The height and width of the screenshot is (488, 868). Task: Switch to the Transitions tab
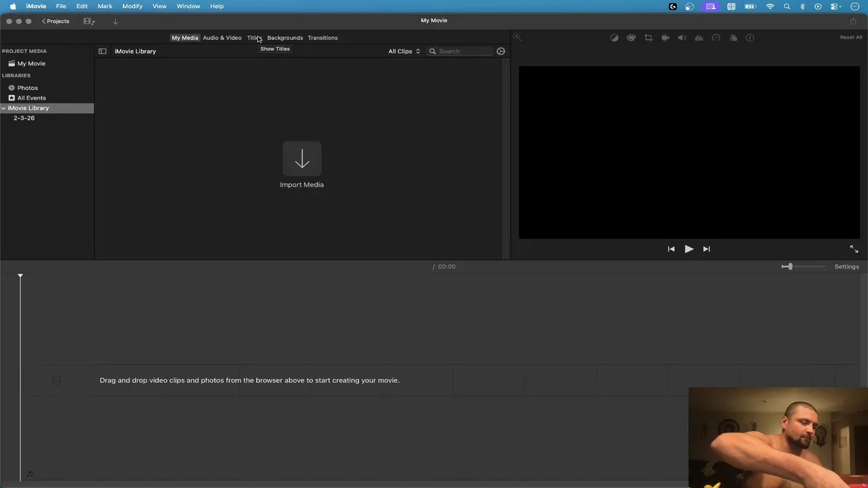click(x=322, y=38)
